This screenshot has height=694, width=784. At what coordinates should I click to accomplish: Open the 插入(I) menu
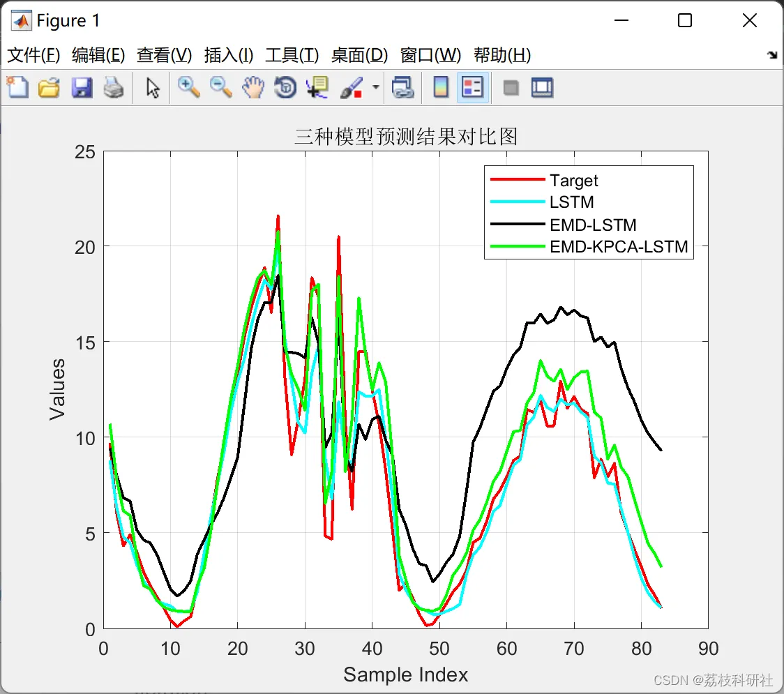[229, 54]
